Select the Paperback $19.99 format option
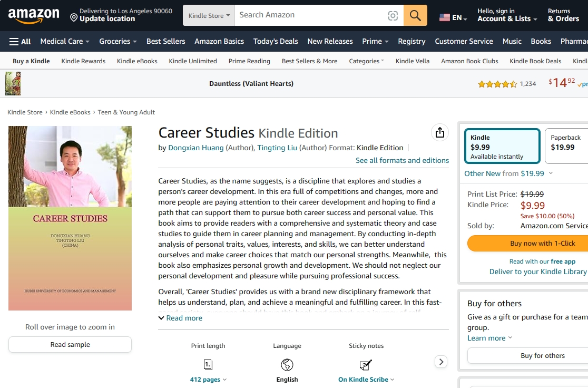The image size is (588, 388). point(564,142)
